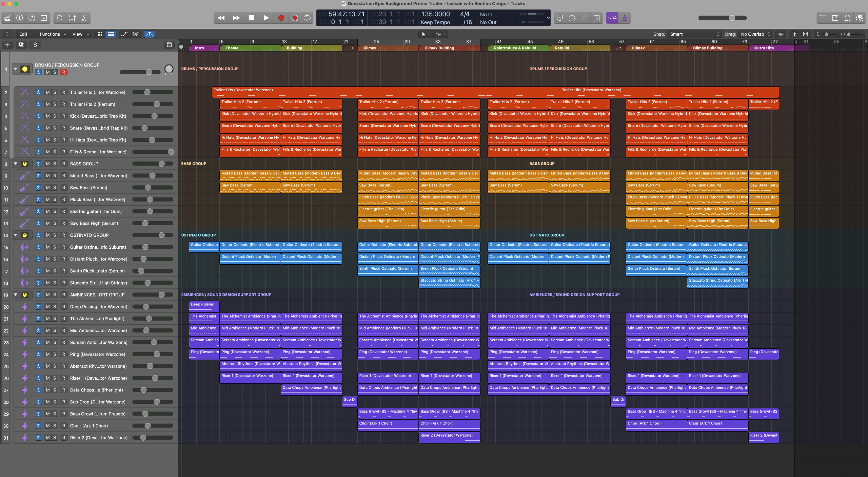Open the Library panel icon
The height and width of the screenshot is (477, 868).
7,18
